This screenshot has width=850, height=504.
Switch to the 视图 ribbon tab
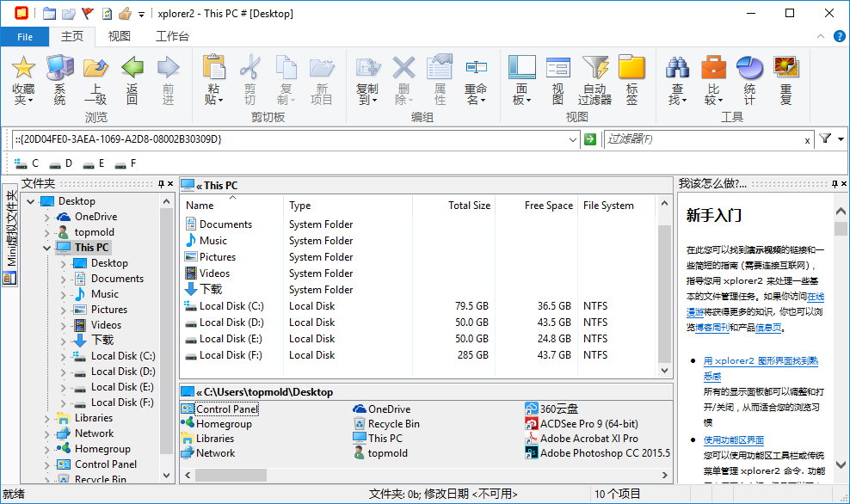[120, 36]
